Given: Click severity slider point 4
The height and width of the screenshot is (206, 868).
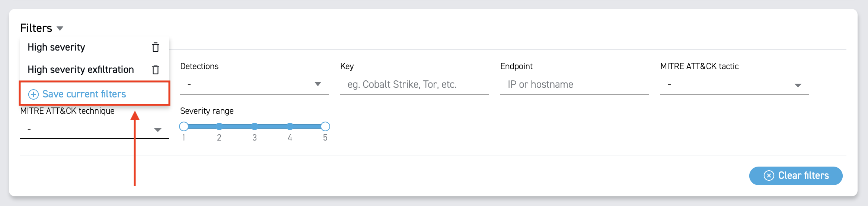Looking at the screenshot, I should (x=290, y=126).
